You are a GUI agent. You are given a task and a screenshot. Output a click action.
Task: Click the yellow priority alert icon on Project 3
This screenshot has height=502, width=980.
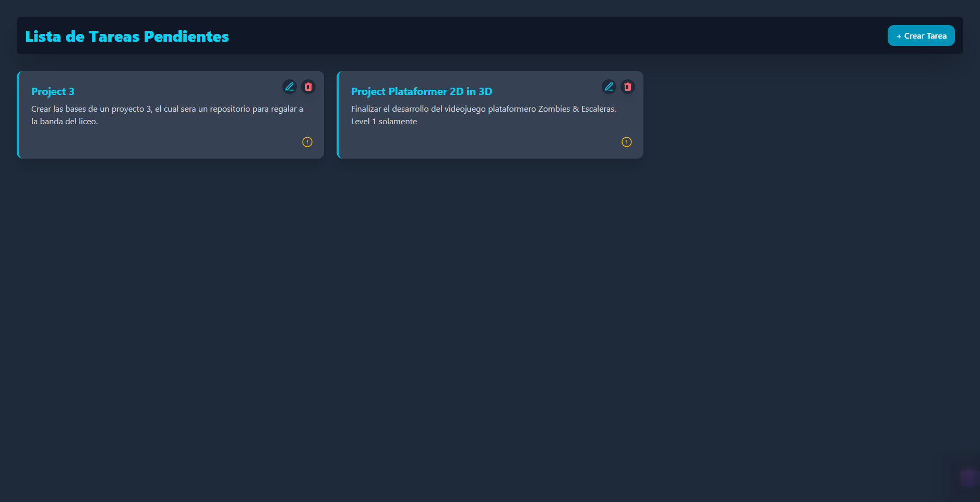click(307, 142)
